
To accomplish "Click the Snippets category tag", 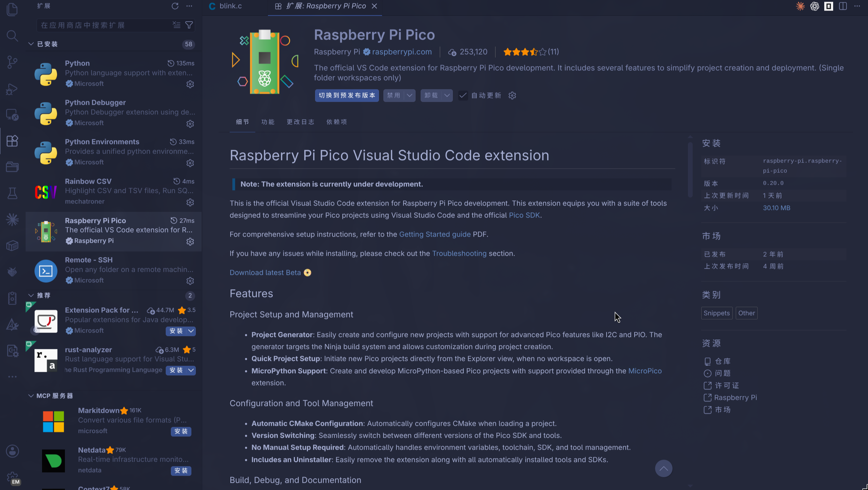I will pyautogui.click(x=717, y=313).
